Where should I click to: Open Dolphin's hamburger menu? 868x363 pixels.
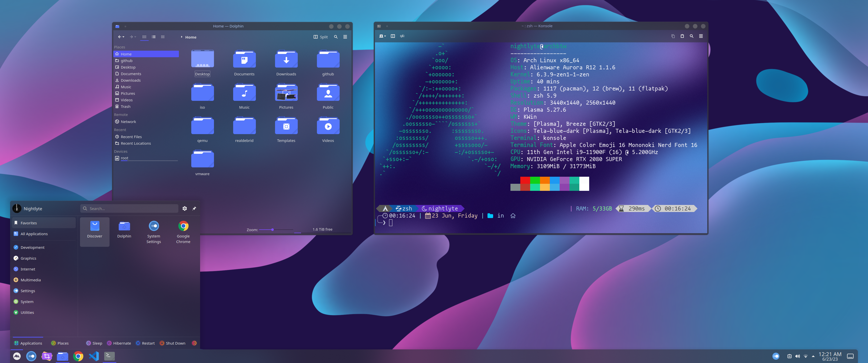click(345, 37)
